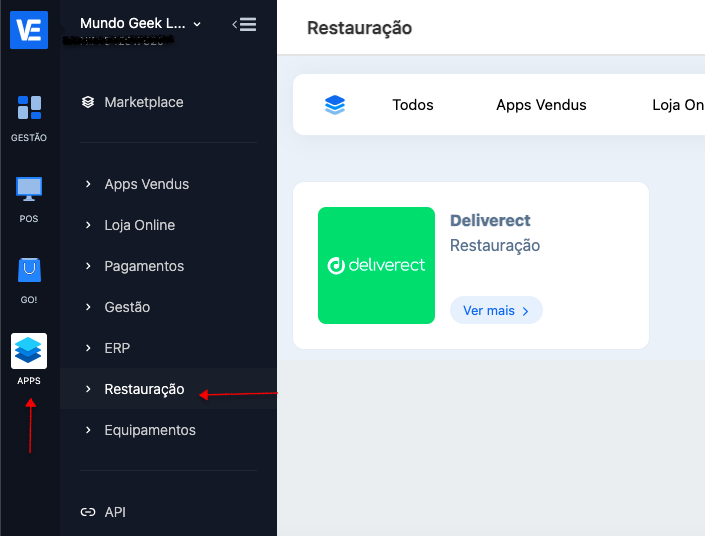The image size is (705, 536).
Task: Open the POS monitor icon
Action: tap(29, 189)
